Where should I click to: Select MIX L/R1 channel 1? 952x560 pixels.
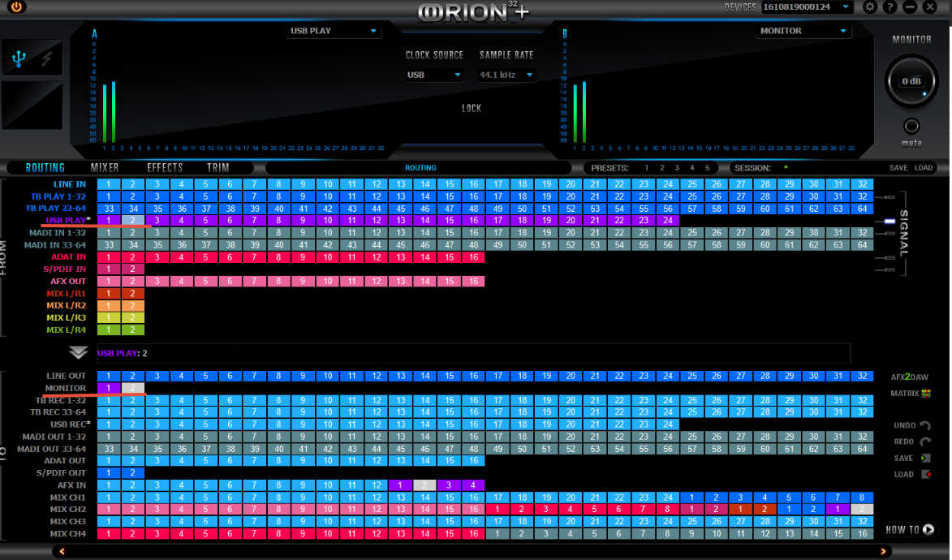[x=109, y=293]
